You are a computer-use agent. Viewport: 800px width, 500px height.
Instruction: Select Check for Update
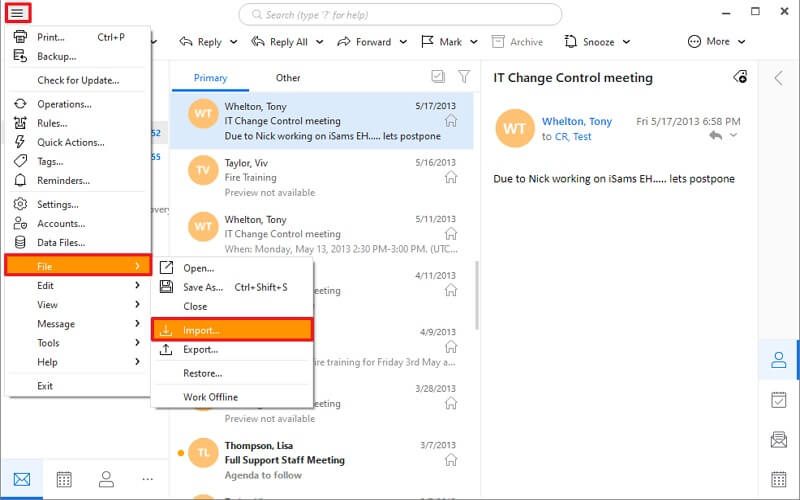(77, 80)
